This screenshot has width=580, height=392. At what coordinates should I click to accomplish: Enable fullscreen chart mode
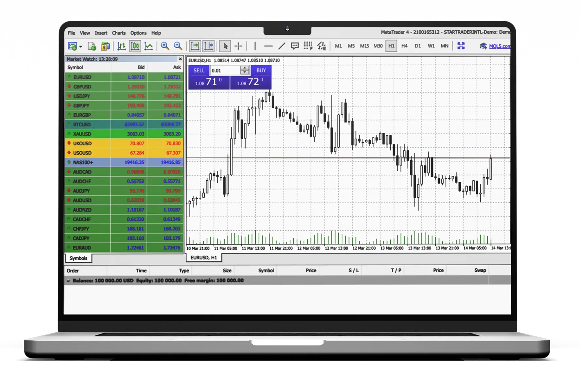461,46
